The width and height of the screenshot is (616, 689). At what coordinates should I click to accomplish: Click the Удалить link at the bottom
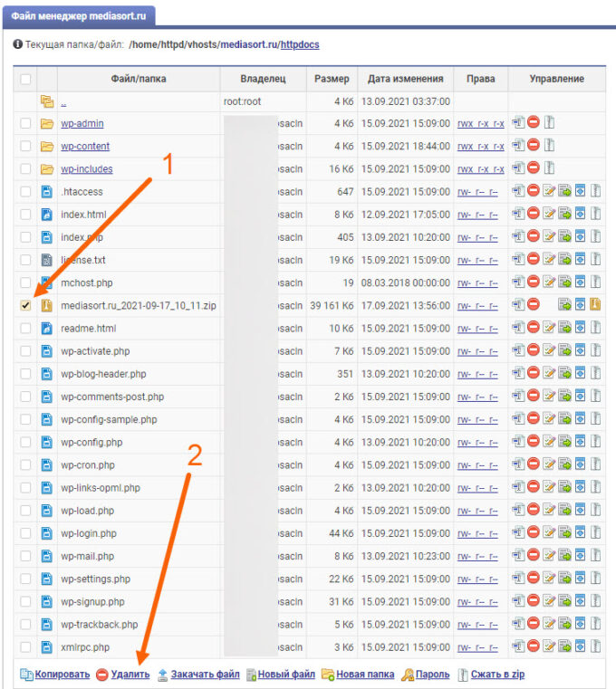click(130, 674)
